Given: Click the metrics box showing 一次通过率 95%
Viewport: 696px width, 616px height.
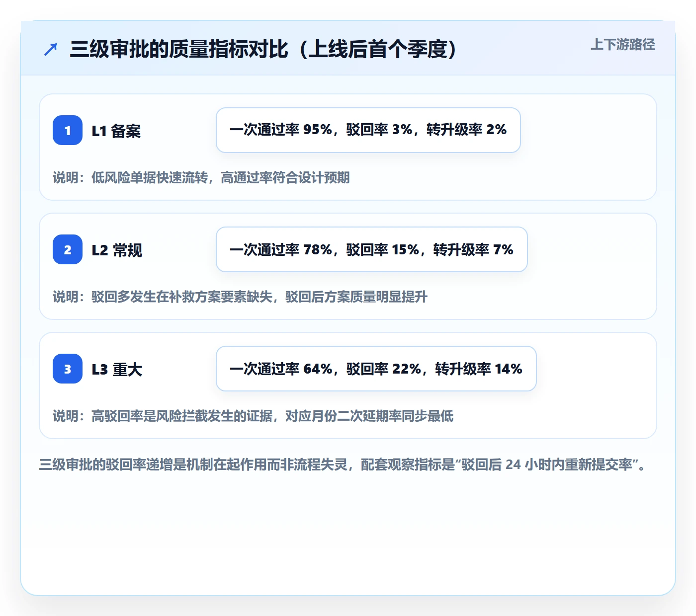Looking at the screenshot, I should pos(368,130).
